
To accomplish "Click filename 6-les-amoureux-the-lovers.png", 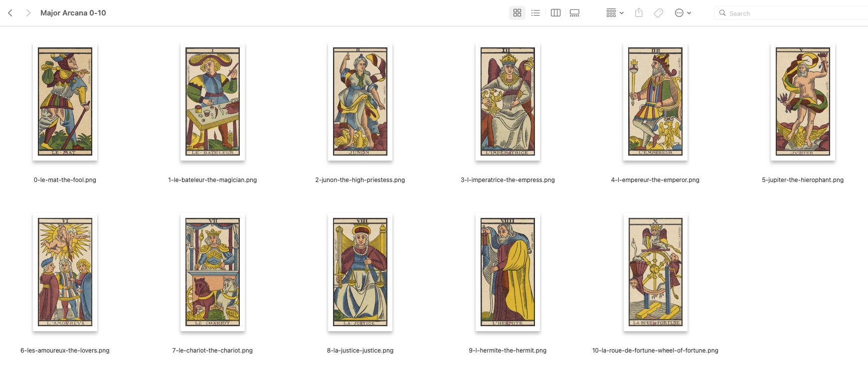I will coord(65,351).
